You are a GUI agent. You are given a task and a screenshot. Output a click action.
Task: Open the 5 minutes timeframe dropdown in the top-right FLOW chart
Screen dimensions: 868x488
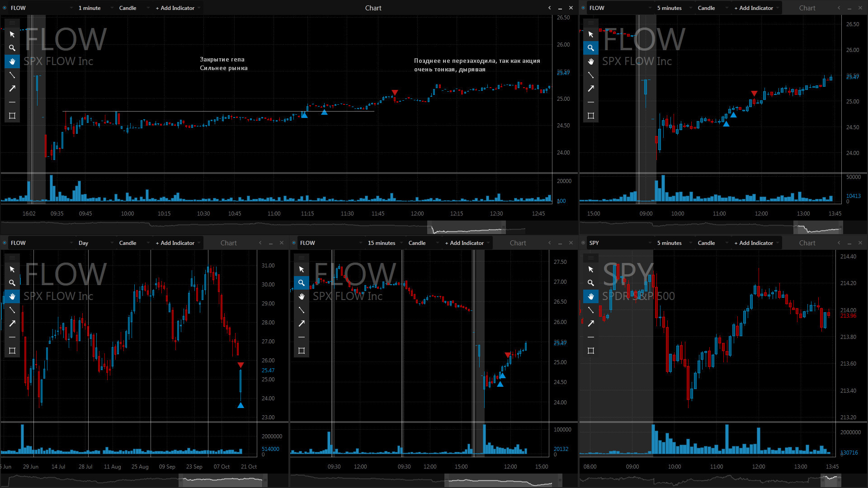674,8
